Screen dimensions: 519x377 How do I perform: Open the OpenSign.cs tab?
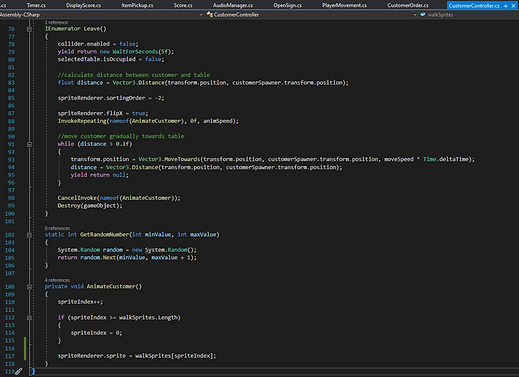coord(287,5)
